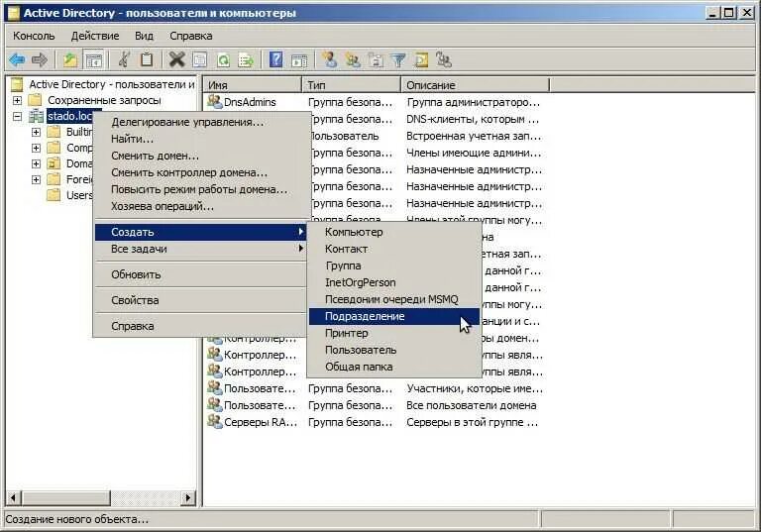Expand the Сохраненные запросы node
The width and height of the screenshot is (761, 532).
17,100
